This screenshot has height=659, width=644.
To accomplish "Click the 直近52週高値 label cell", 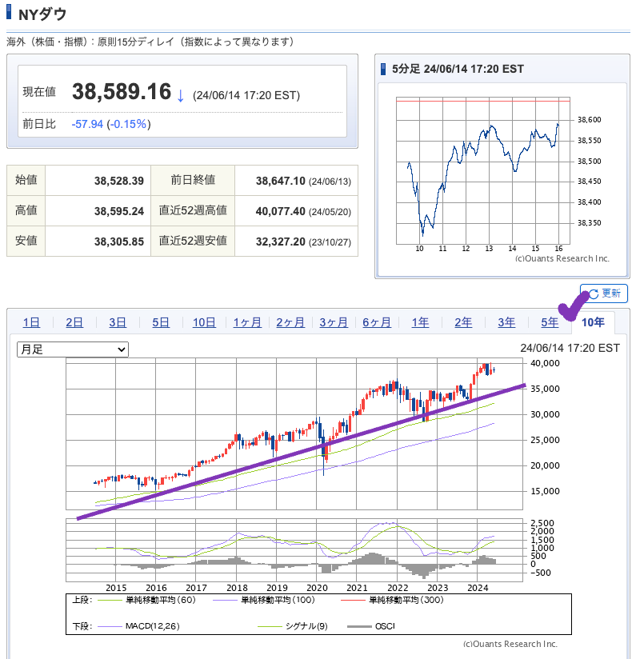I will pyautogui.click(x=193, y=210).
